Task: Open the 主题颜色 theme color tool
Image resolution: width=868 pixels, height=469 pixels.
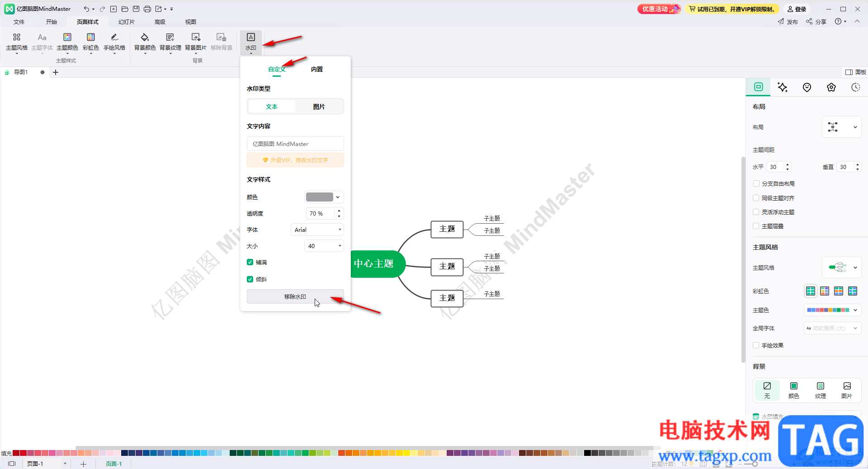Action: (x=67, y=42)
